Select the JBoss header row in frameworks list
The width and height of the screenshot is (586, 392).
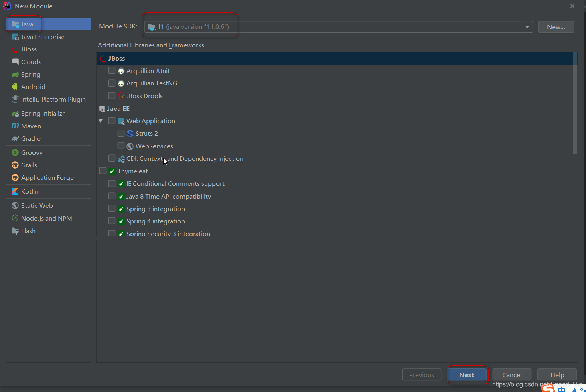337,59
